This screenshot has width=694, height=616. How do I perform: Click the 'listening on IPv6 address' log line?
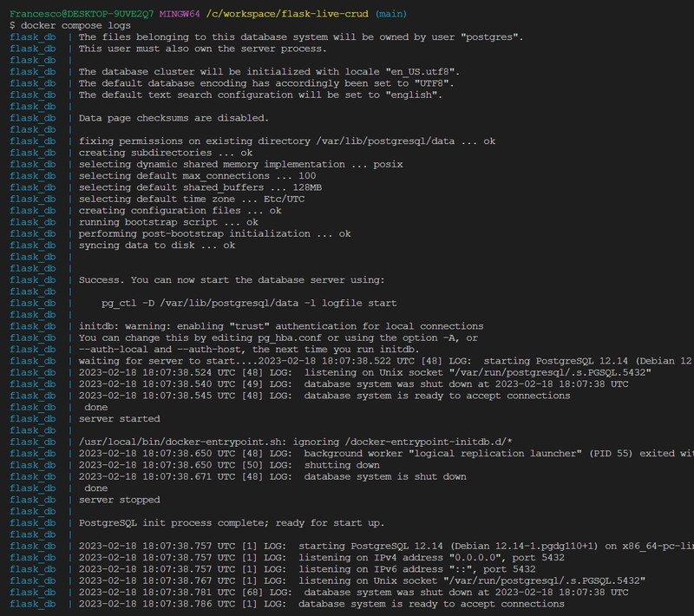coord(307,569)
